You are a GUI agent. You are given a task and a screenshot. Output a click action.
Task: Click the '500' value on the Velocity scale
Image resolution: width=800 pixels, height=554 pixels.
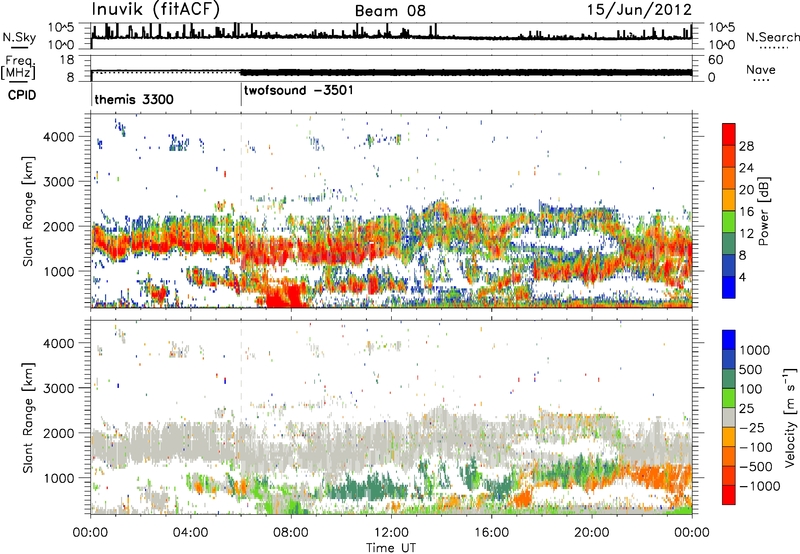pos(751,370)
